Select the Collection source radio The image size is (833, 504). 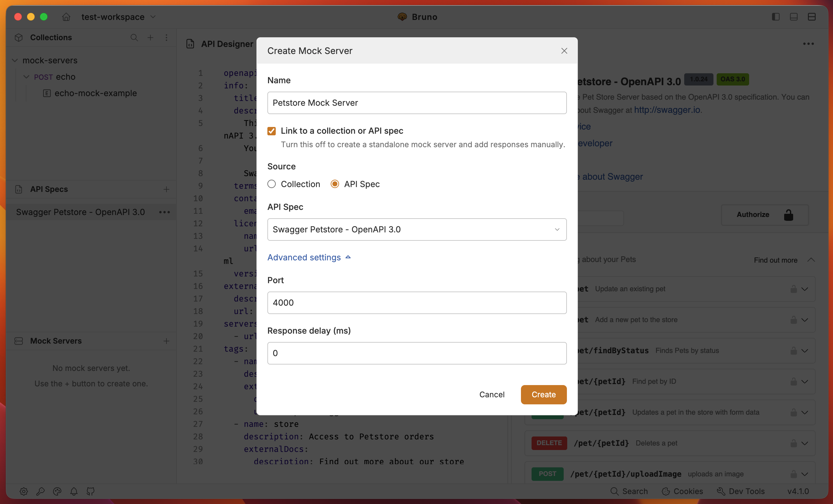coord(272,184)
